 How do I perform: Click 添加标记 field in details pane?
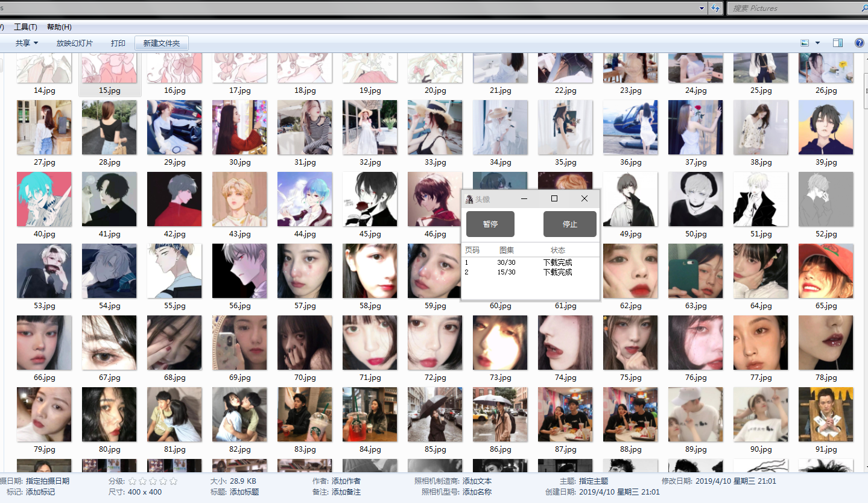(40, 492)
